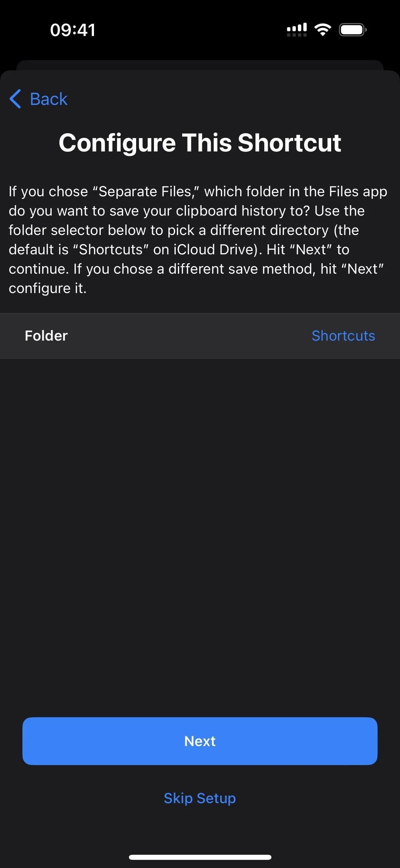This screenshot has height=868, width=400.
Task: Go back using the Back label
Action: 49,99
